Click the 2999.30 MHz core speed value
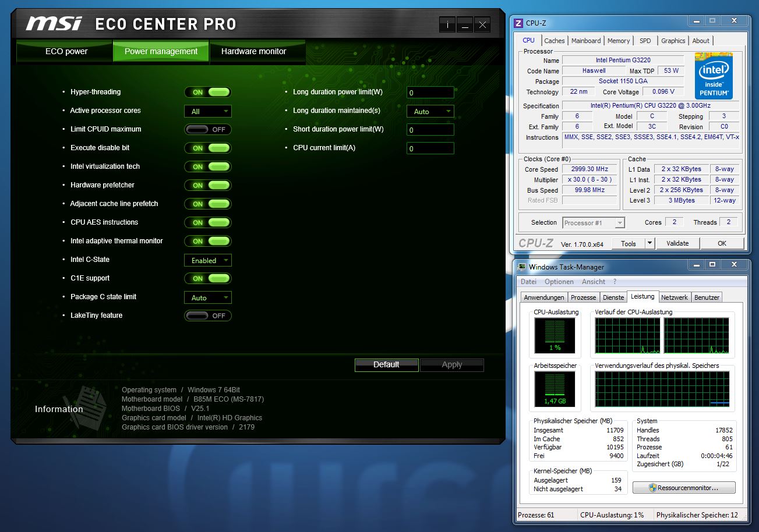Screen dimensions: 759x532 (589, 169)
